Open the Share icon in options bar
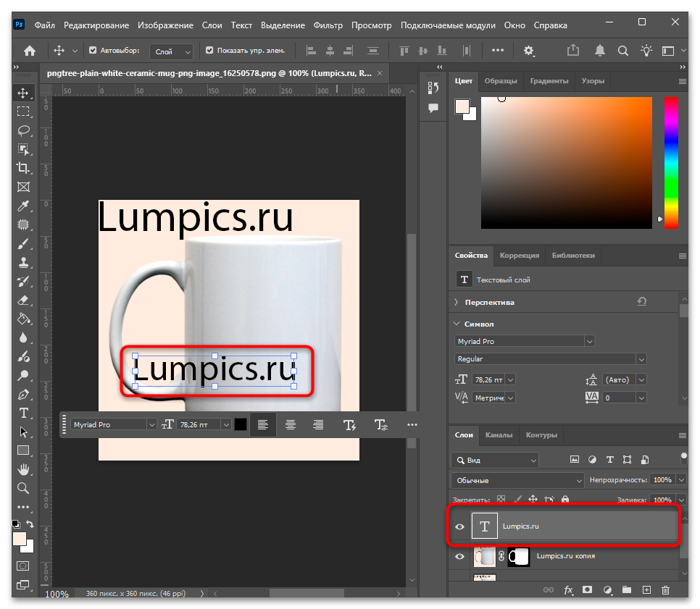This screenshot has height=609, width=700. [572, 51]
